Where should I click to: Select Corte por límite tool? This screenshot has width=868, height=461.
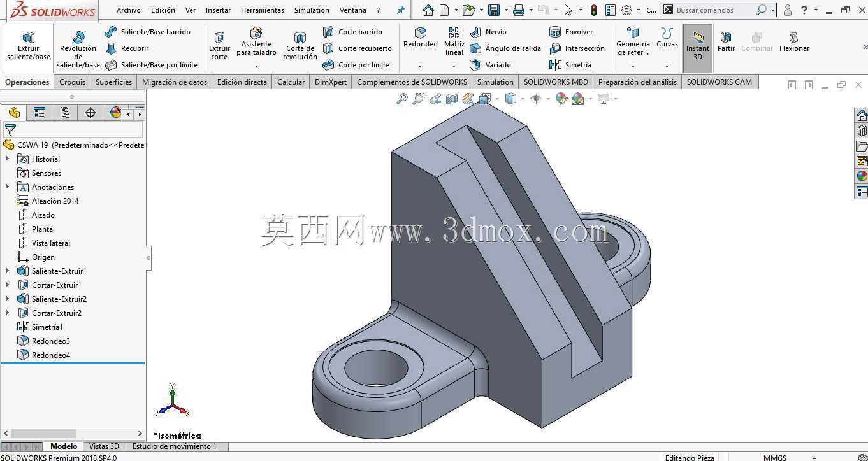356,65
